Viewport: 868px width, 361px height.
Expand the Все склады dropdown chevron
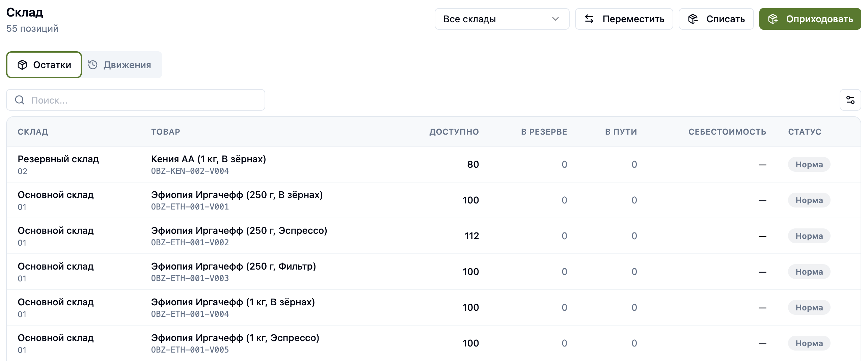555,19
